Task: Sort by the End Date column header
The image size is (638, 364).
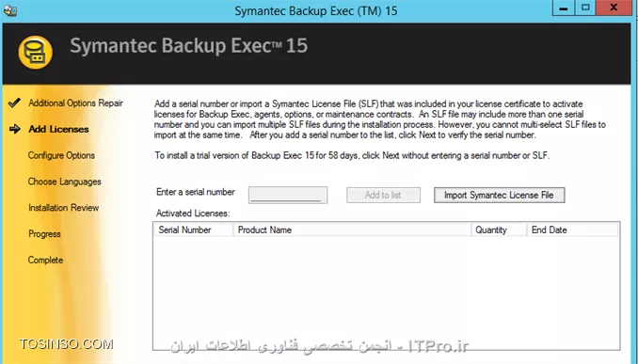Action: point(572,229)
